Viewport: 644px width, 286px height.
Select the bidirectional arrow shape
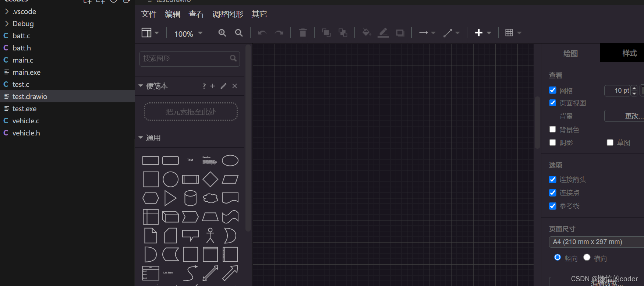pos(210,273)
